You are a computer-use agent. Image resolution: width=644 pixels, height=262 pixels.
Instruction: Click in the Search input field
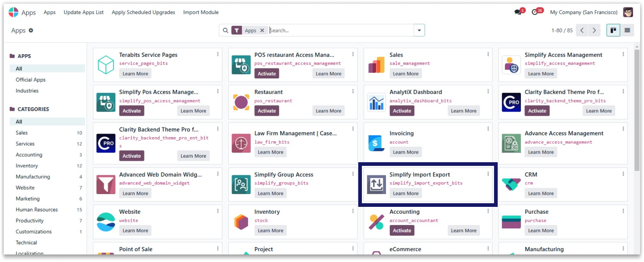click(x=340, y=31)
